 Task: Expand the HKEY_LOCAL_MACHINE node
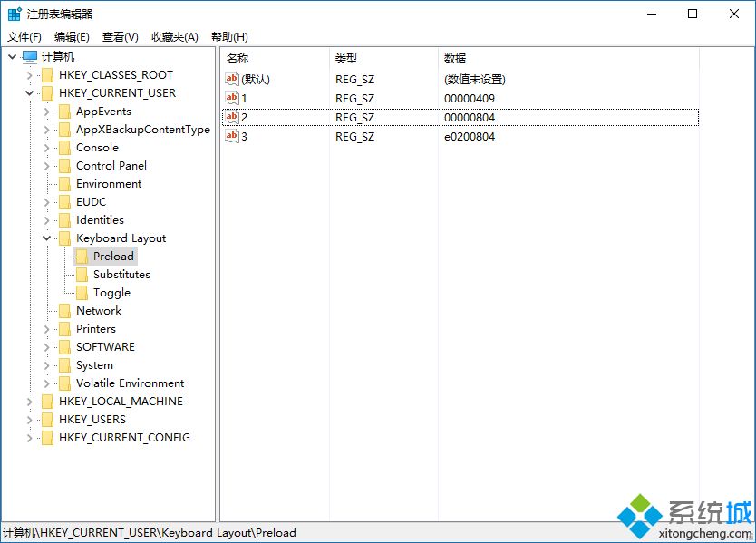point(27,401)
